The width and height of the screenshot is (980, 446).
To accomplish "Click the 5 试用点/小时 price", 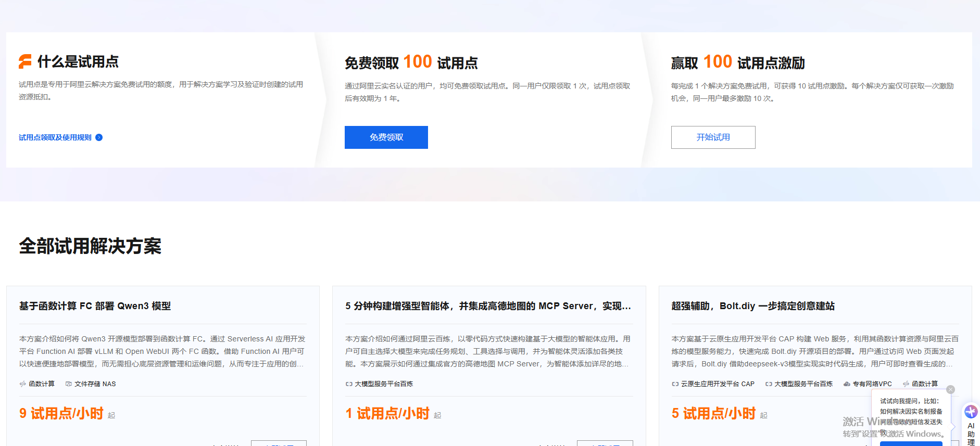I will 714,414.
